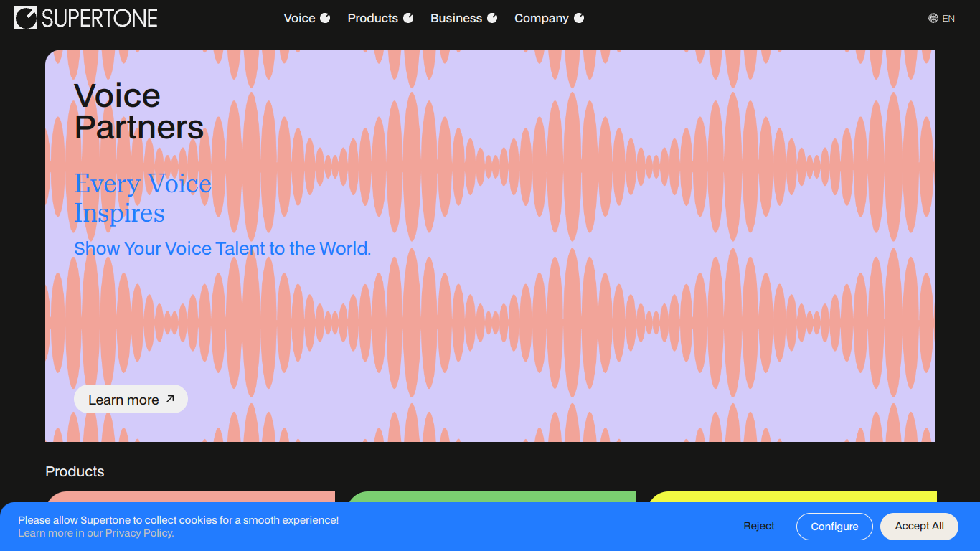Click the waveform hero banner image

click(x=490, y=246)
